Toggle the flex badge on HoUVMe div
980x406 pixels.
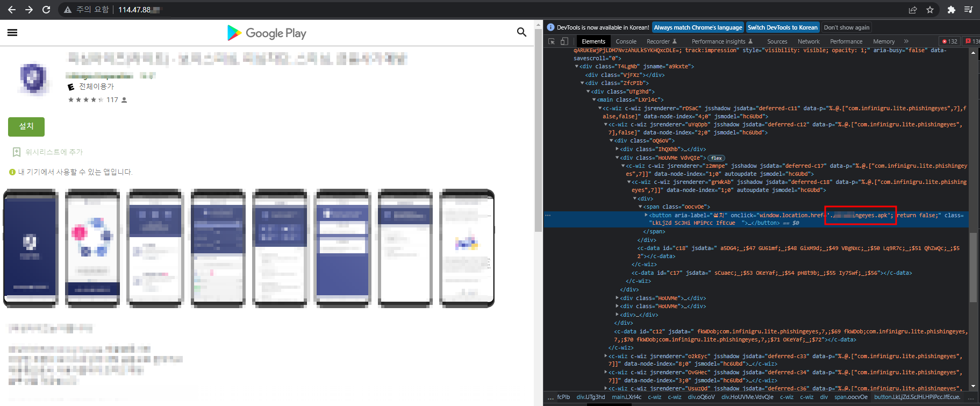pos(717,158)
